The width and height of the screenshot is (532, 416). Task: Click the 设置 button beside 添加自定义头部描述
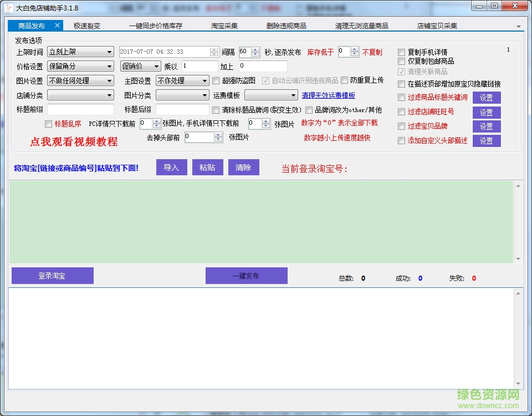point(487,140)
